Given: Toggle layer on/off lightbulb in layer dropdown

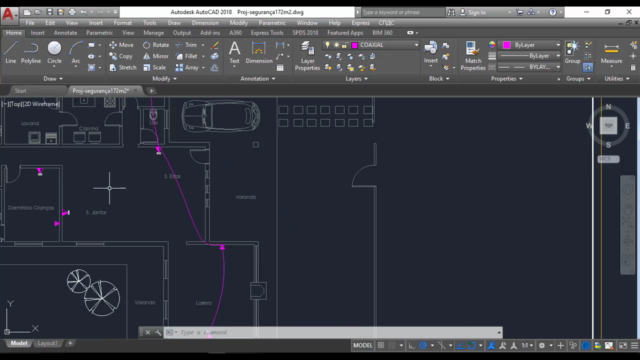Looking at the screenshot, I should (x=327, y=45).
